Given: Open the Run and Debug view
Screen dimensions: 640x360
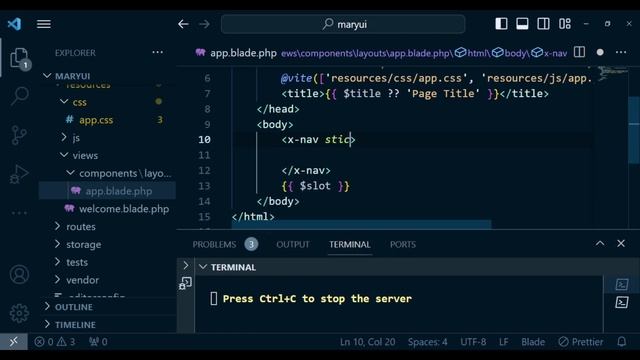Looking at the screenshot, I should click(19, 174).
